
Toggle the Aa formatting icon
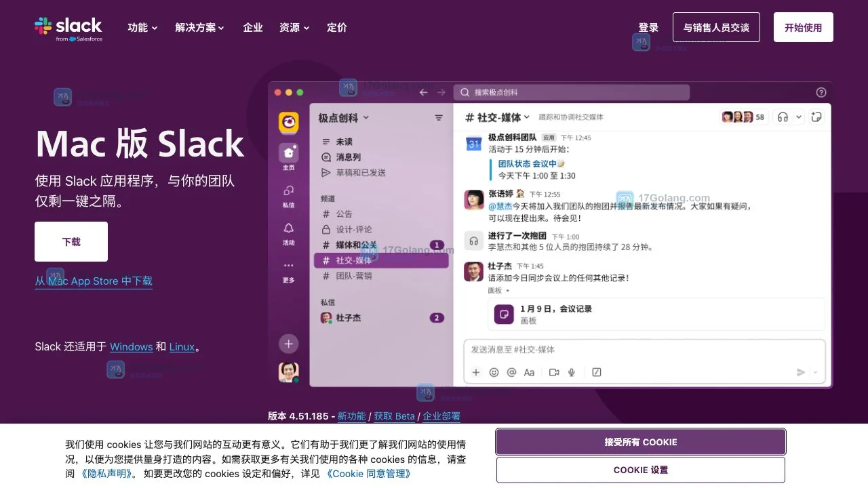pyautogui.click(x=530, y=372)
